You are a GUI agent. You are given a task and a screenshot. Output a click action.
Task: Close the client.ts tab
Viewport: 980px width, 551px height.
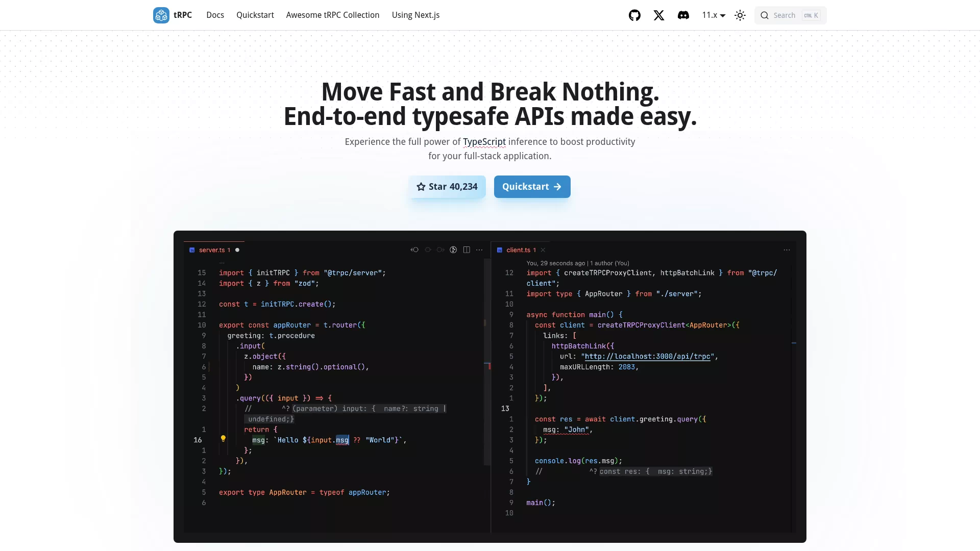pyautogui.click(x=543, y=250)
